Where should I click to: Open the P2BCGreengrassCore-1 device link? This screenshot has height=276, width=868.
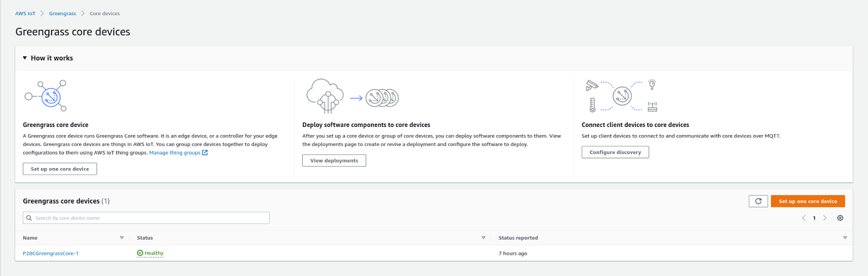coord(50,253)
